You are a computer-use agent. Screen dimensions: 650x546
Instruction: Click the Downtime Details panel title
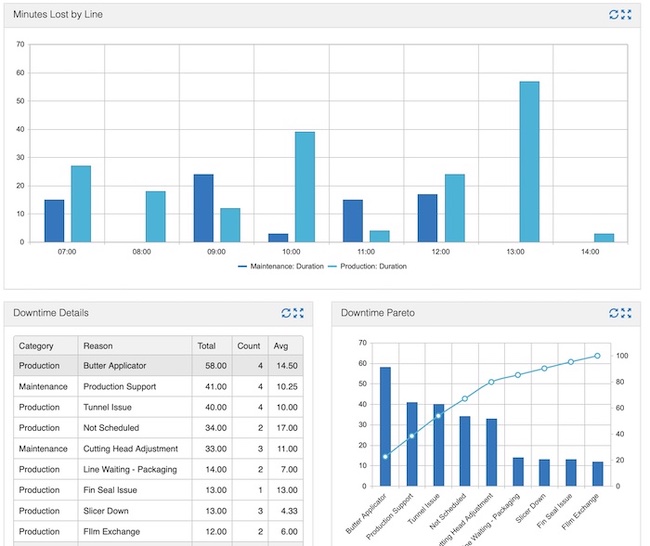point(51,313)
